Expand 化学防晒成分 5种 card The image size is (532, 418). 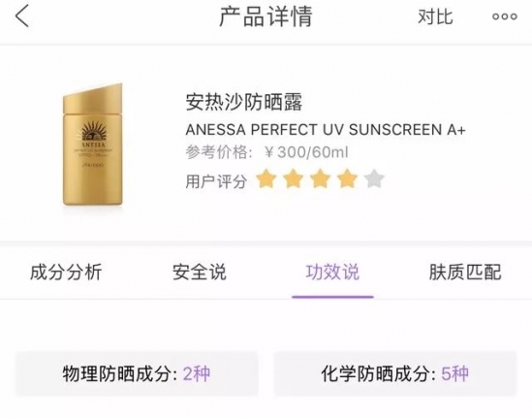click(x=395, y=373)
